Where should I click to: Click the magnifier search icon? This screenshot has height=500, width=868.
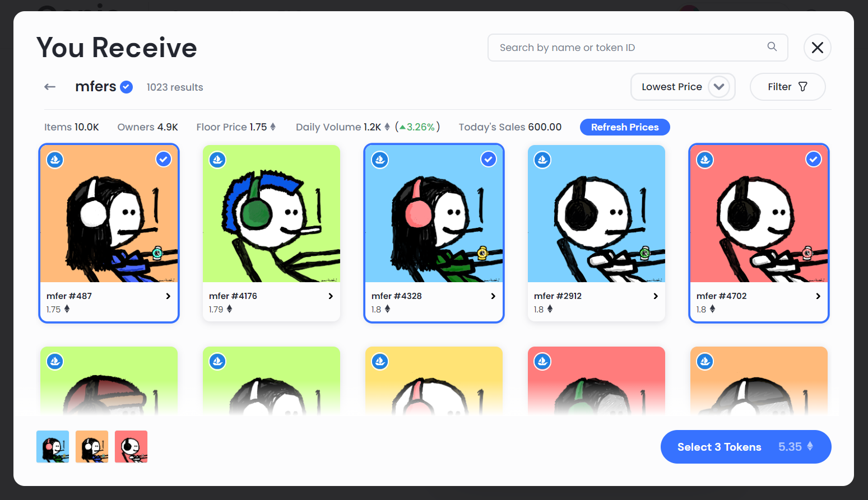(772, 46)
